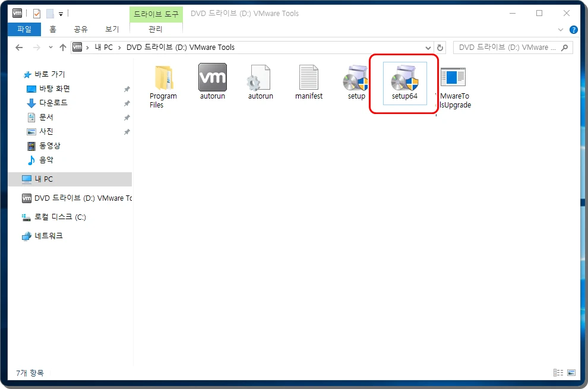Image resolution: width=588 pixels, height=389 pixels.
Task: Open the 홈 ribbon tab
Action: coord(53,29)
